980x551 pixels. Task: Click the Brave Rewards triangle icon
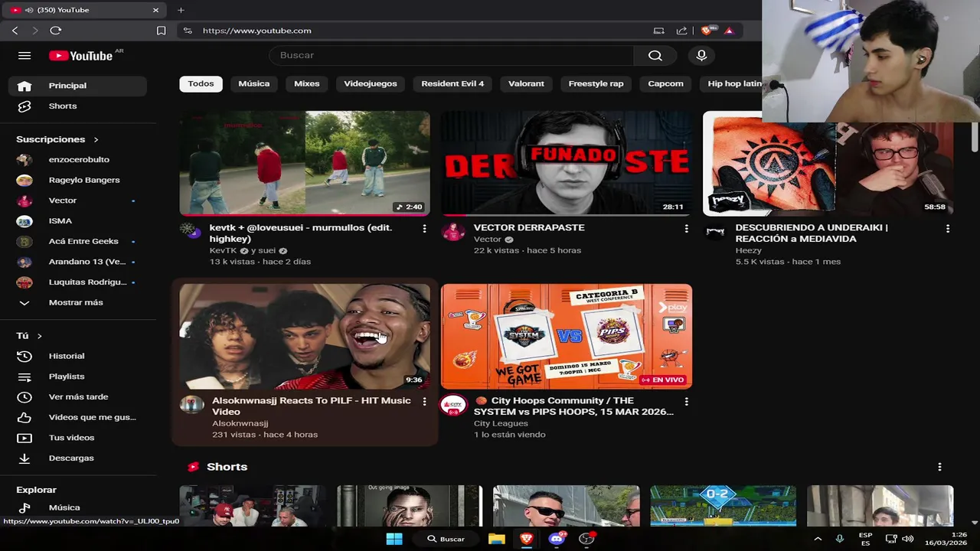click(x=729, y=31)
